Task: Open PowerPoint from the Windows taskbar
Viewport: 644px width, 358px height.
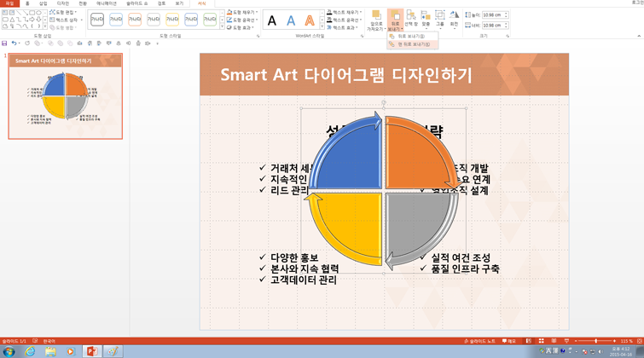Action: tap(92, 351)
